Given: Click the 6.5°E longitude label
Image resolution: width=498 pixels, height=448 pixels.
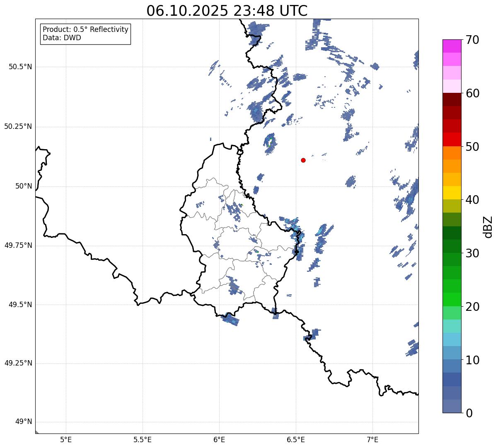Looking at the screenshot, I should pyautogui.click(x=296, y=439).
